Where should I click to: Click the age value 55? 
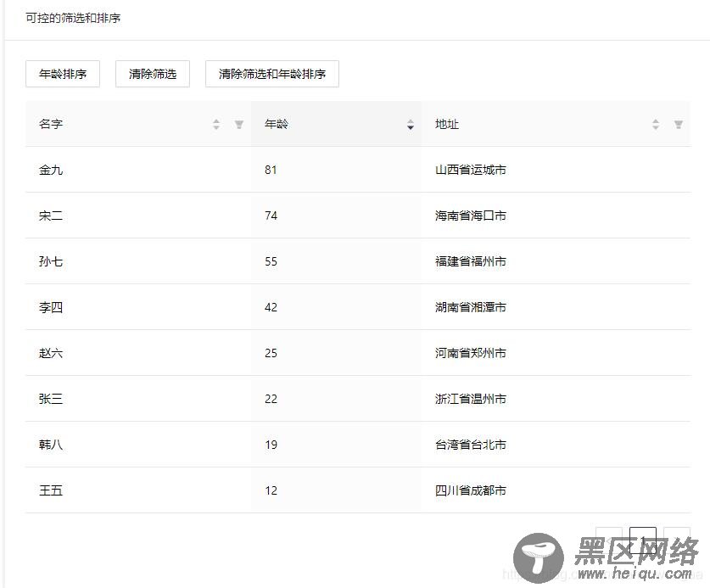click(271, 261)
